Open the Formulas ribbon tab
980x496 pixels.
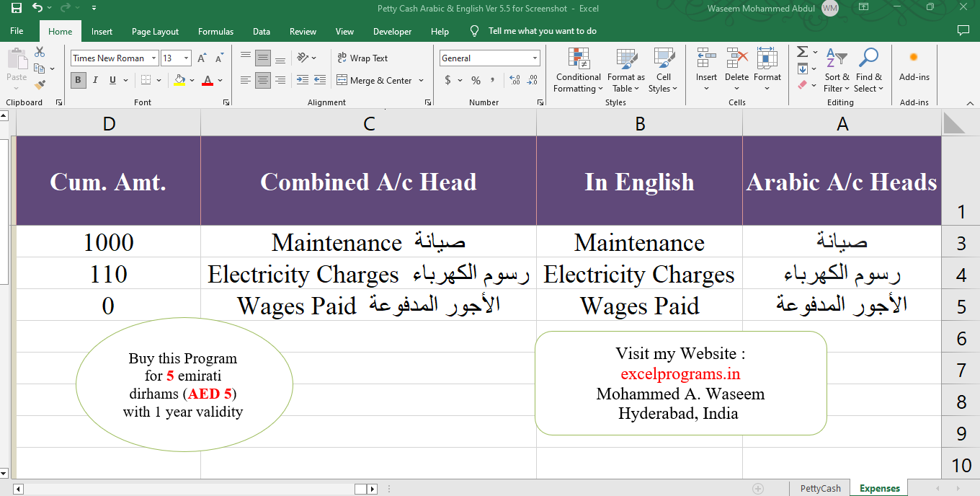[215, 32]
